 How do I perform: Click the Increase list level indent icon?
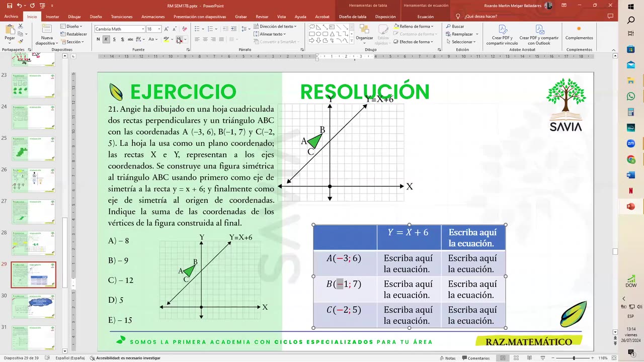pos(234,29)
